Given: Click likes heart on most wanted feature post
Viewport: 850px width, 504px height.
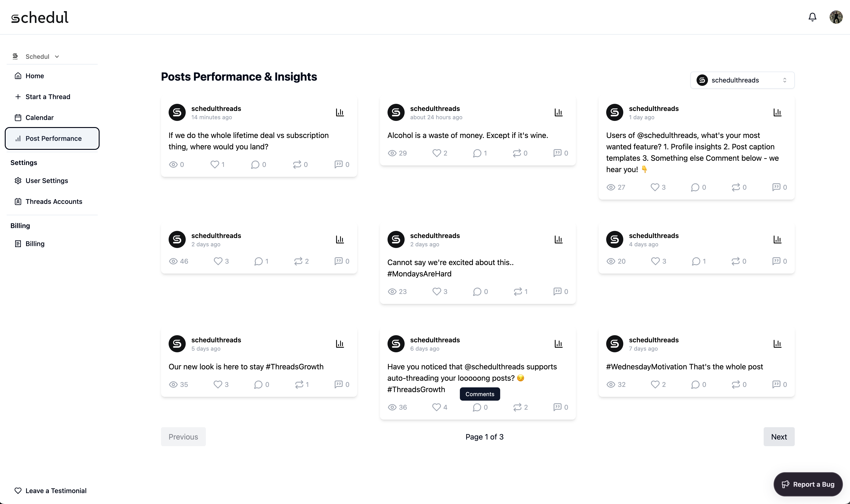Looking at the screenshot, I should click(655, 187).
